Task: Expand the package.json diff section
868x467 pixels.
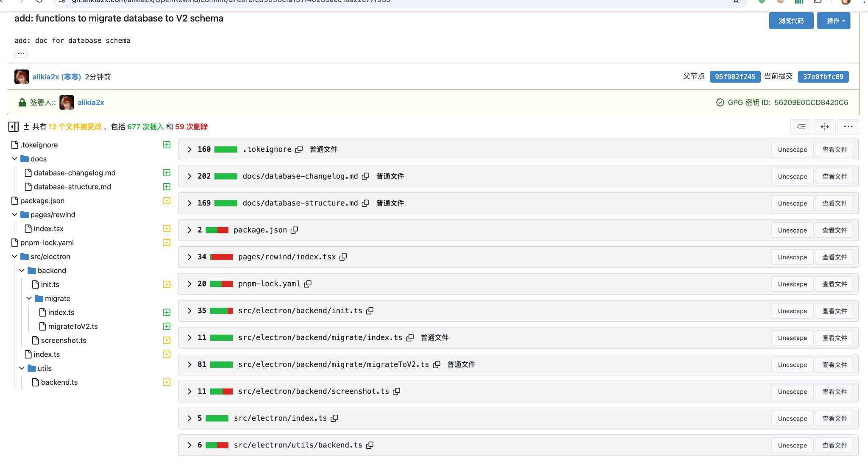Action: [x=189, y=230]
